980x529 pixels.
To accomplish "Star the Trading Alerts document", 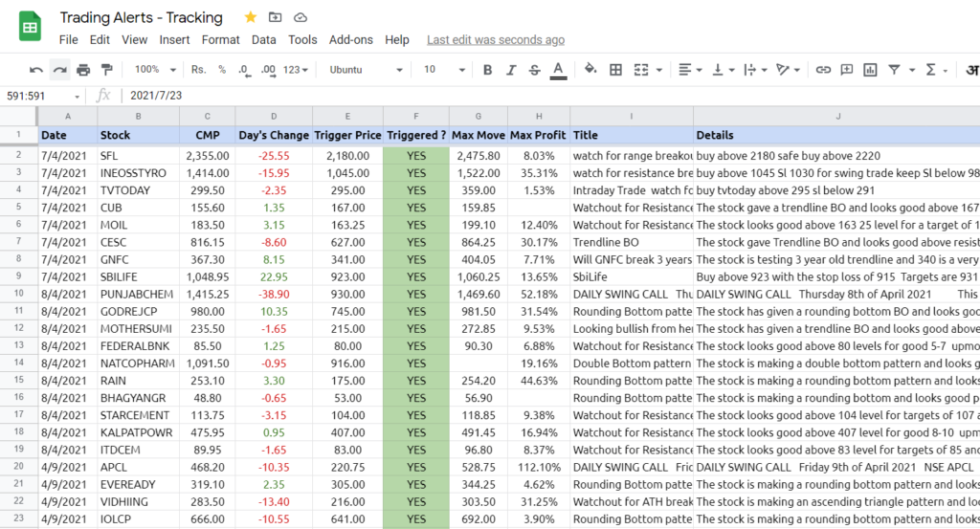I will pyautogui.click(x=251, y=17).
